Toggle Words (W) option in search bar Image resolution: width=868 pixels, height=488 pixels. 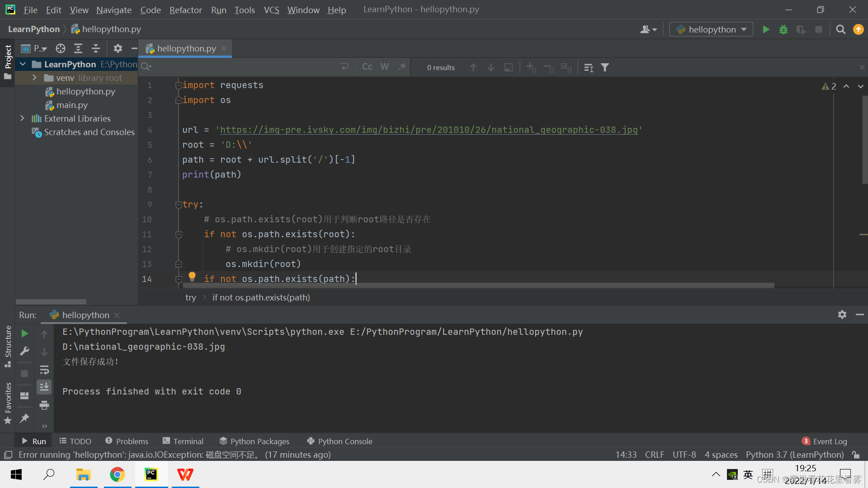pos(384,67)
